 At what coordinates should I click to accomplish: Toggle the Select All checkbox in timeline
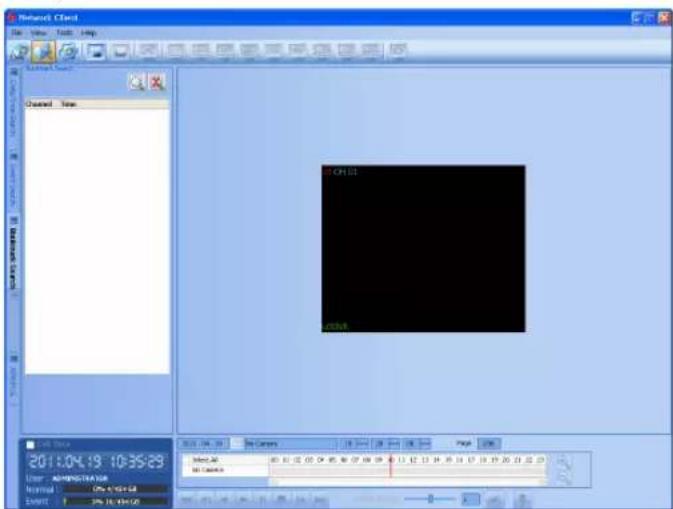coord(187,460)
